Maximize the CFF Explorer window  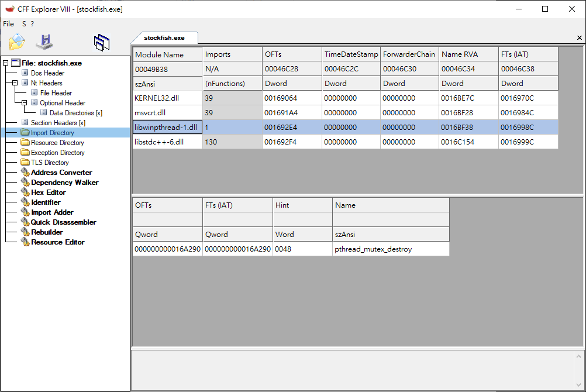[x=545, y=9]
